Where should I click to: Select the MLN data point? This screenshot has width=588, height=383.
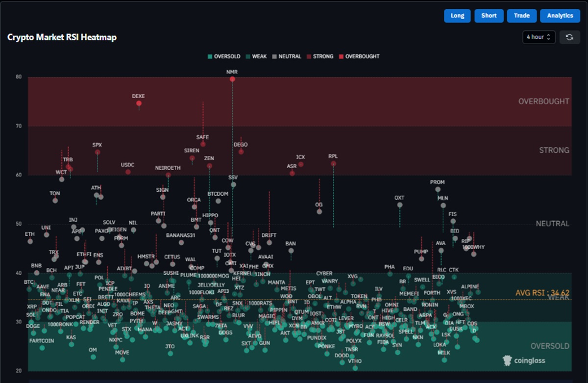point(443,205)
